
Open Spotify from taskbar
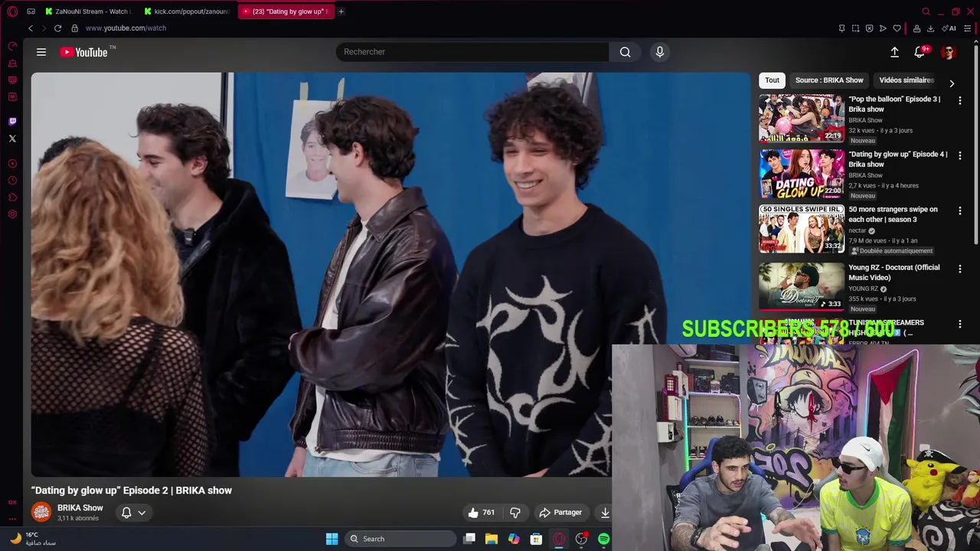[x=603, y=539]
